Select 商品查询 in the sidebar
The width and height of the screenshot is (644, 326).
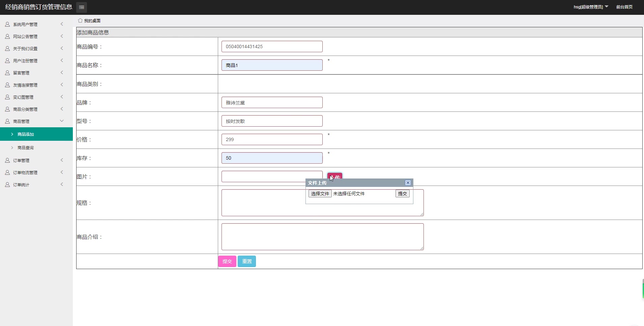pos(27,148)
